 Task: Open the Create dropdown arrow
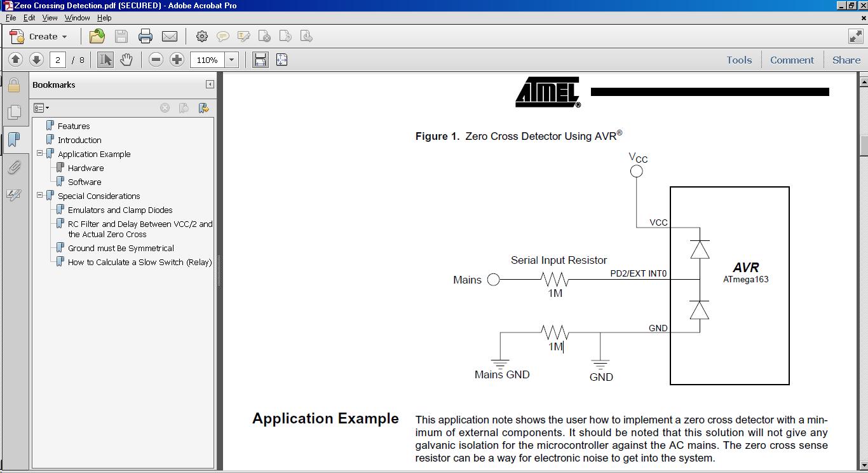pos(64,37)
